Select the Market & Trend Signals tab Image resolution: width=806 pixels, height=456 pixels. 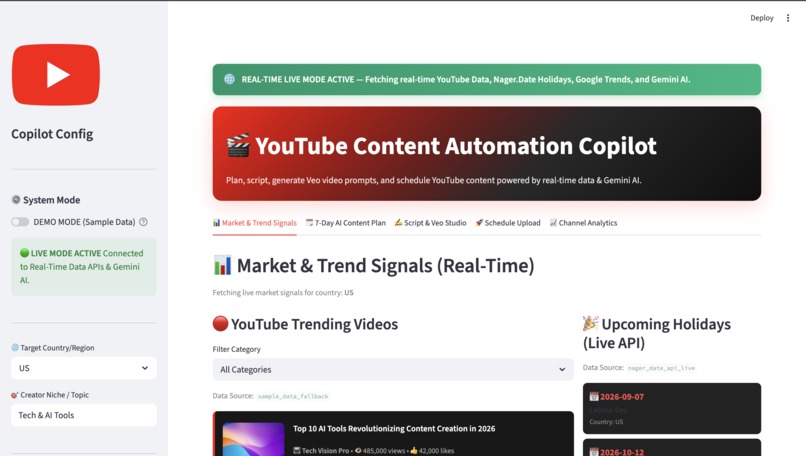coord(254,223)
